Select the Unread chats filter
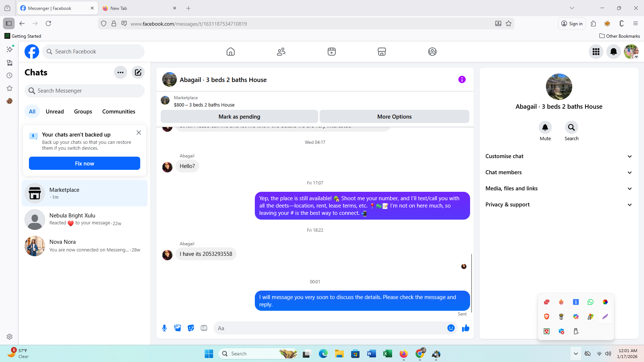This screenshot has height=362, width=644. 55,112
